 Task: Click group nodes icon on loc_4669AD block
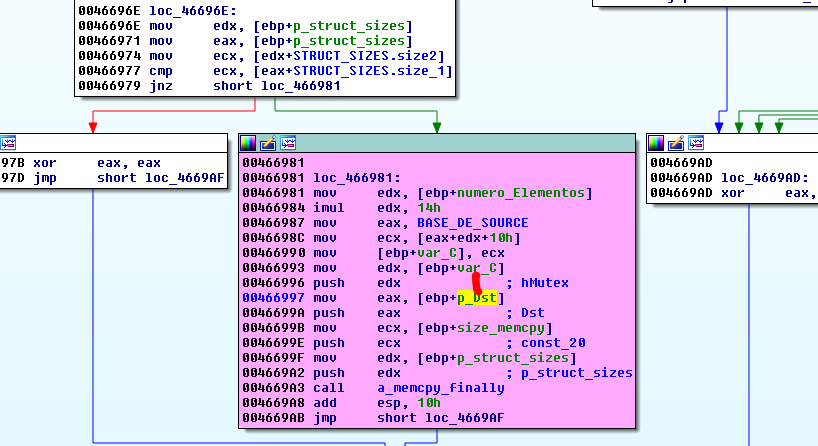click(695, 143)
